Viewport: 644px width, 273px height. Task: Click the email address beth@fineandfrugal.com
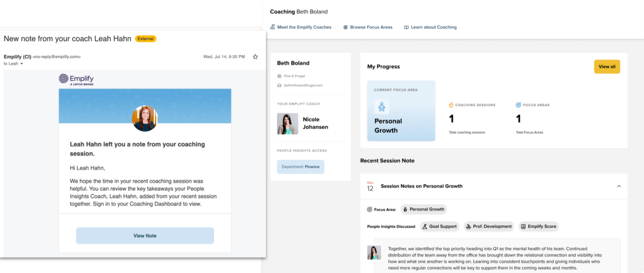point(303,85)
